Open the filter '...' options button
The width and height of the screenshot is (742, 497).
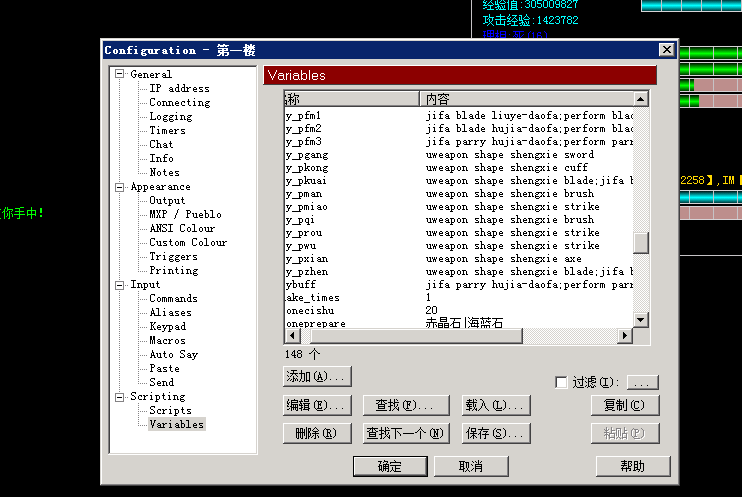(642, 382)
